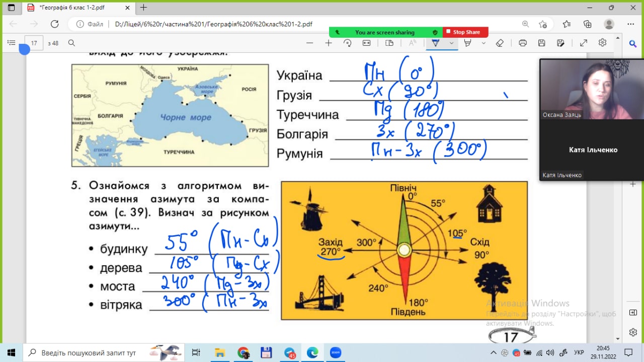
Task: Zoom out with the minus button
Action: click(309, 43)
